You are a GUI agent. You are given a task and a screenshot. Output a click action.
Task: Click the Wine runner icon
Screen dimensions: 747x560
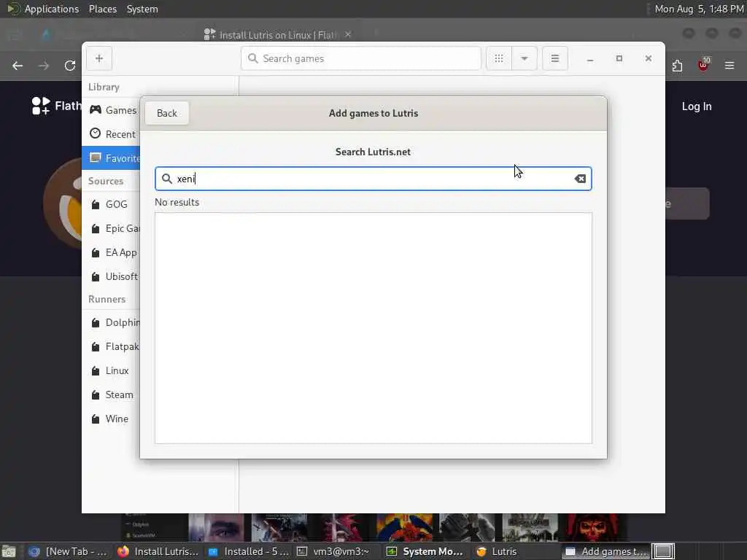[96, 419]
